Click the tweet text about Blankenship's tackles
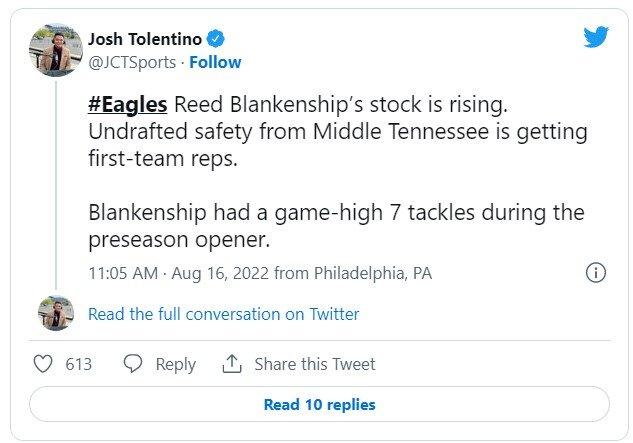This screenshot has width=633, height=443. tap(336, 226)
